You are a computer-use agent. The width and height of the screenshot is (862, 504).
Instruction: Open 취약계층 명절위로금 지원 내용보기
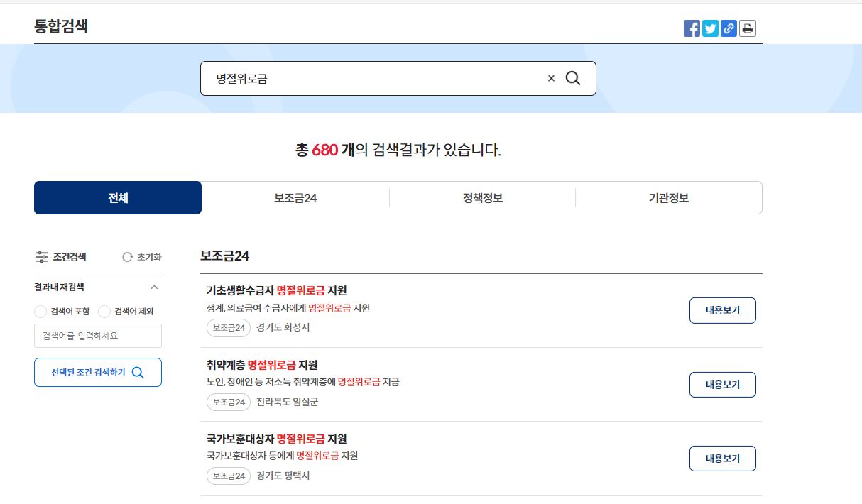[x=722, y=384]
